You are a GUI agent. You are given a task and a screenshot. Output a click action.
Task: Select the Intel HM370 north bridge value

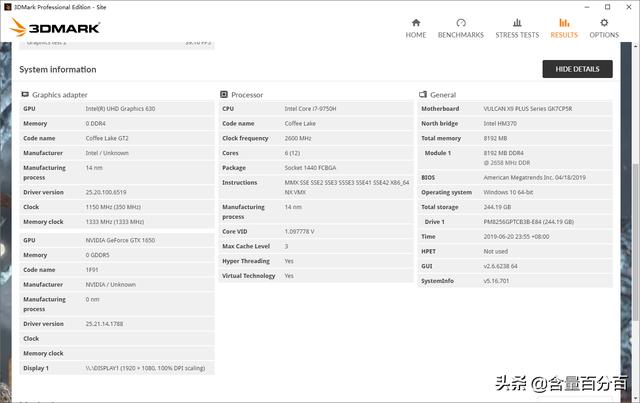point(500,123)
